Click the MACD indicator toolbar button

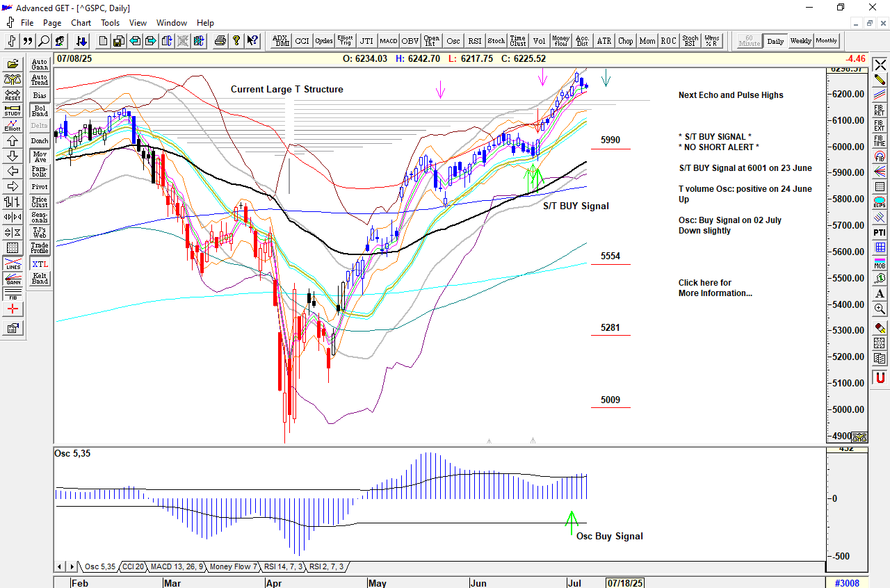[388, 41]
